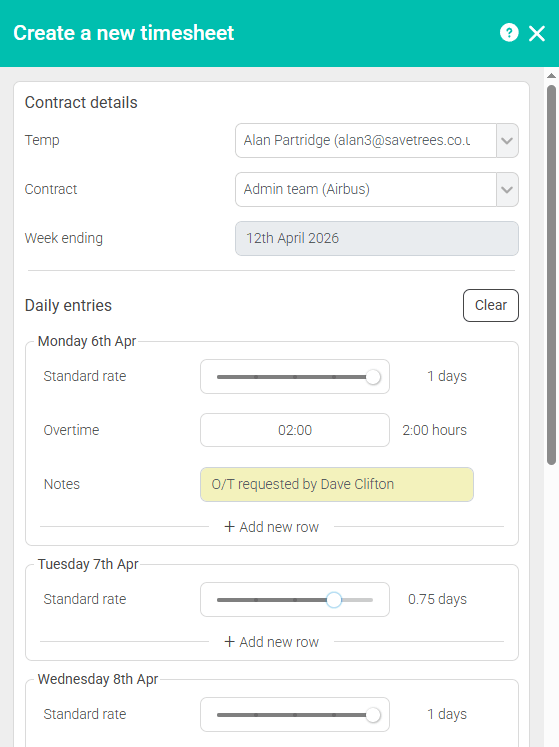The image size is (559, 747).
Task: Click the vertical scrollbar thumb
Action: coord(551,275)
